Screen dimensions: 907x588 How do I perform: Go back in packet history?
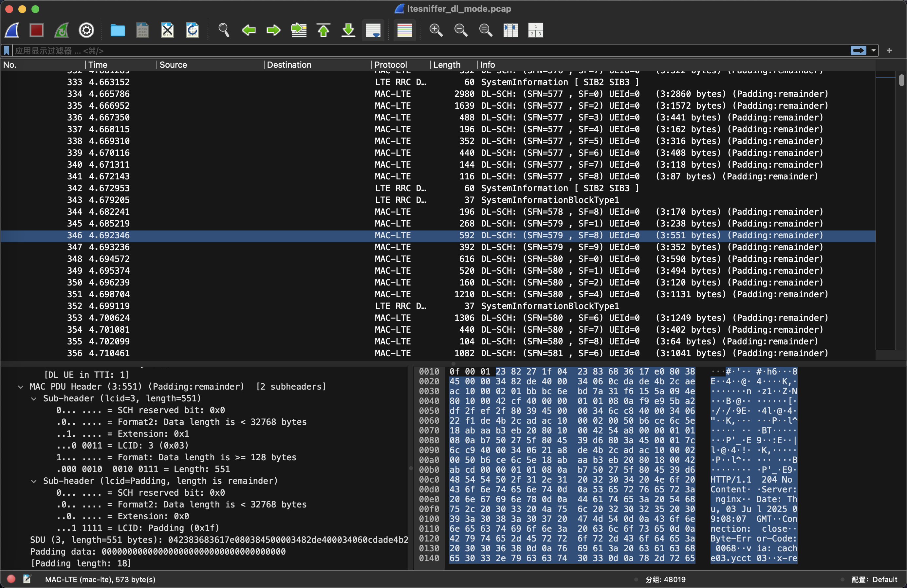[249, 30]
